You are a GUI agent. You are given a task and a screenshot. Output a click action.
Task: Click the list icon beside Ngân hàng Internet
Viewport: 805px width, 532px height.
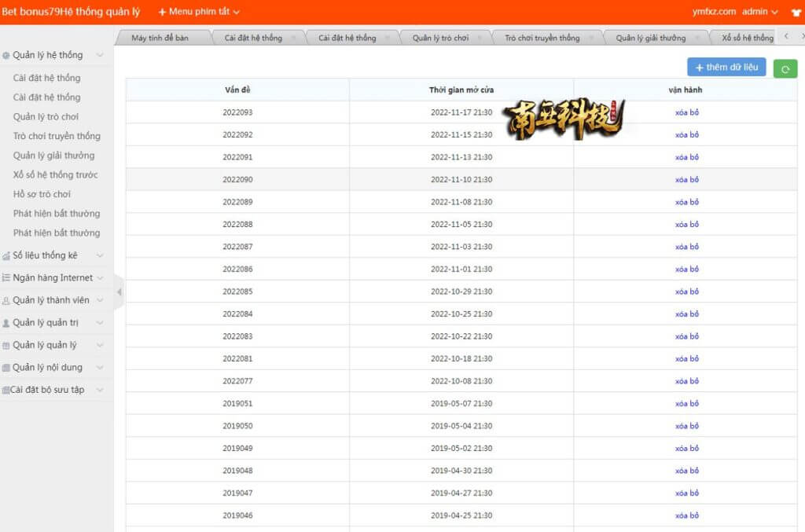[6, 277]
